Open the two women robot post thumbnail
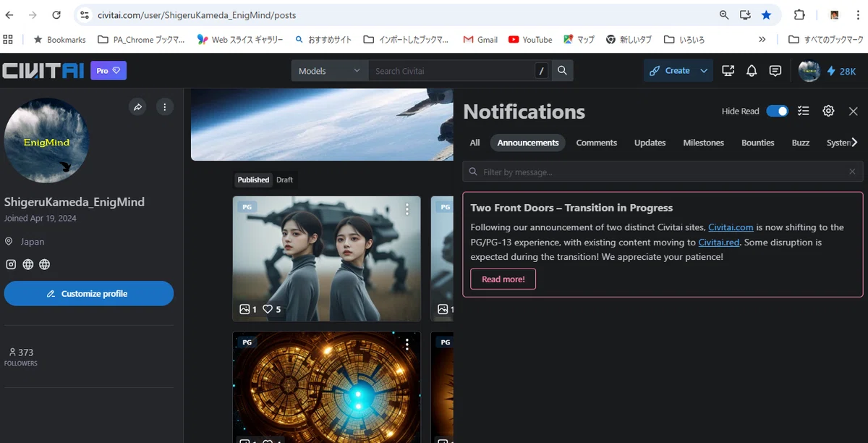 pyautogui.click(x=326, y=258)
